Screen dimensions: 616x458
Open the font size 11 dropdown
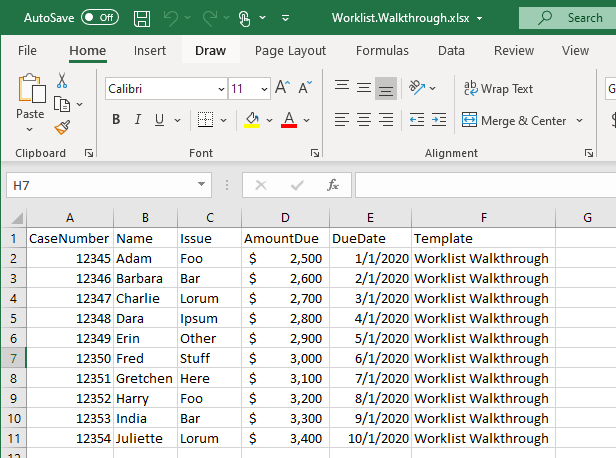(264, 89)
